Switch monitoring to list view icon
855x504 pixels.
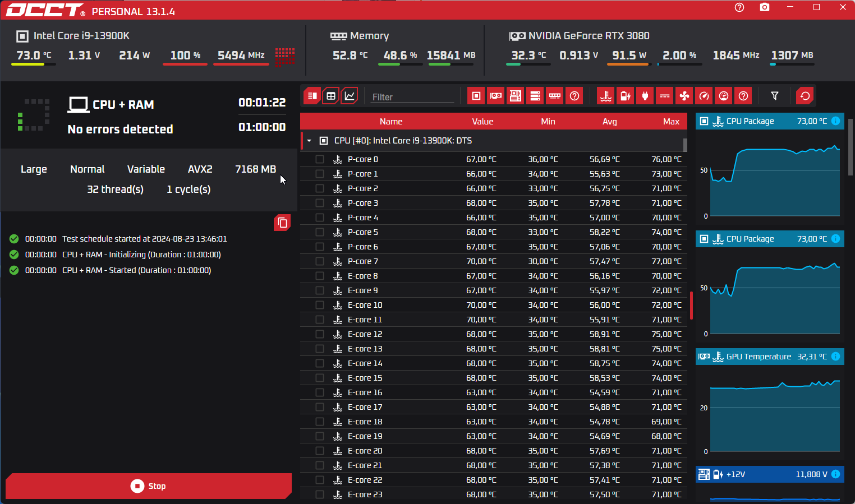[x=312, y=96]
